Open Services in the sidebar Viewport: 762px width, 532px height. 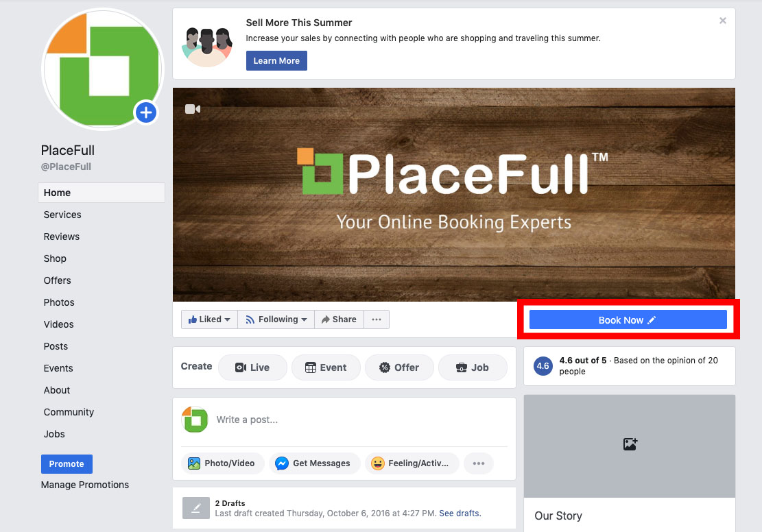tap(62, 215)
